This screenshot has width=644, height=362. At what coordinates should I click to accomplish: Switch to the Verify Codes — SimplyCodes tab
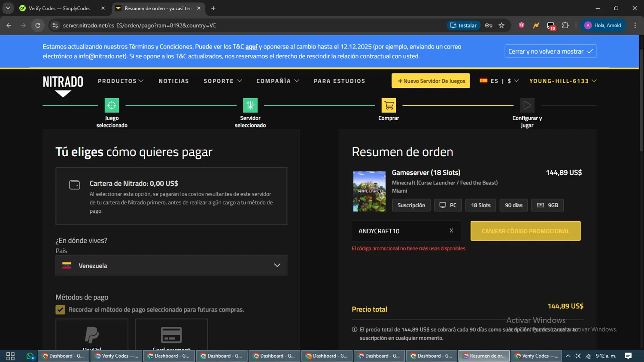60,8
